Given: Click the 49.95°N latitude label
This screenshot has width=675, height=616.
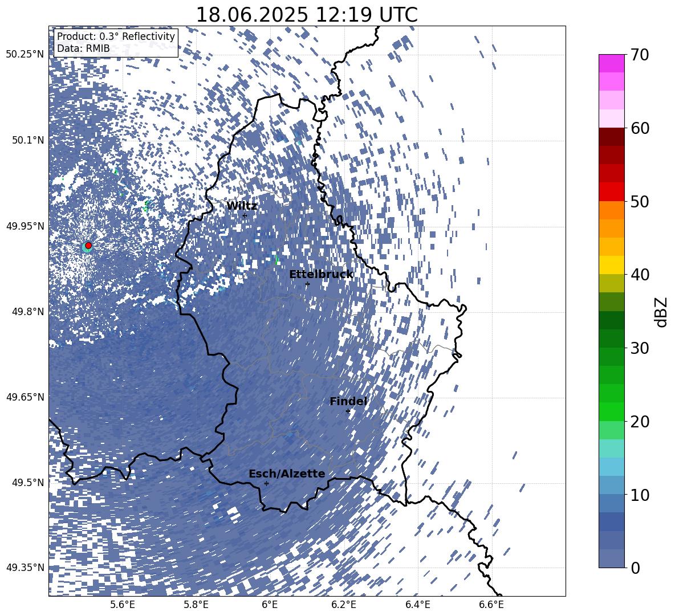Looking at the screenshot, I should coord(25,226).
